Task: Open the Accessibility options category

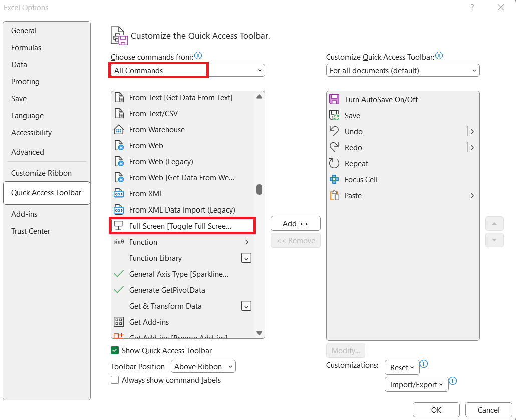Action: click(x=31, y=133)
